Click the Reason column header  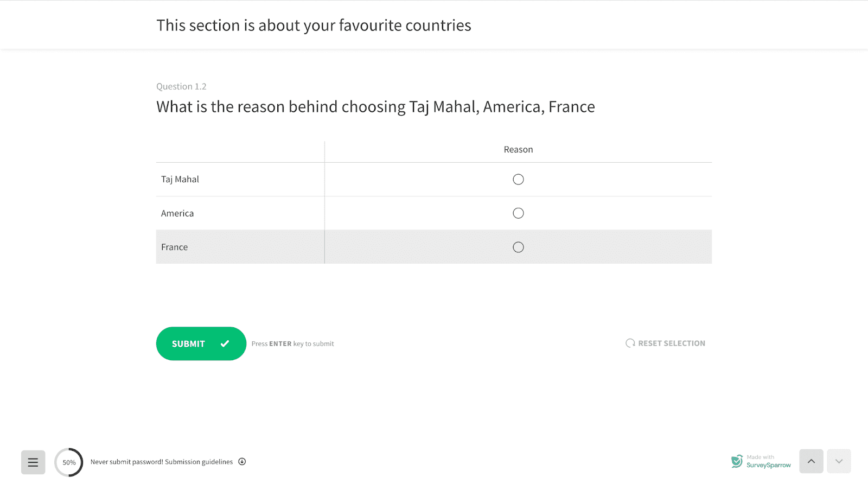[518, 150]
